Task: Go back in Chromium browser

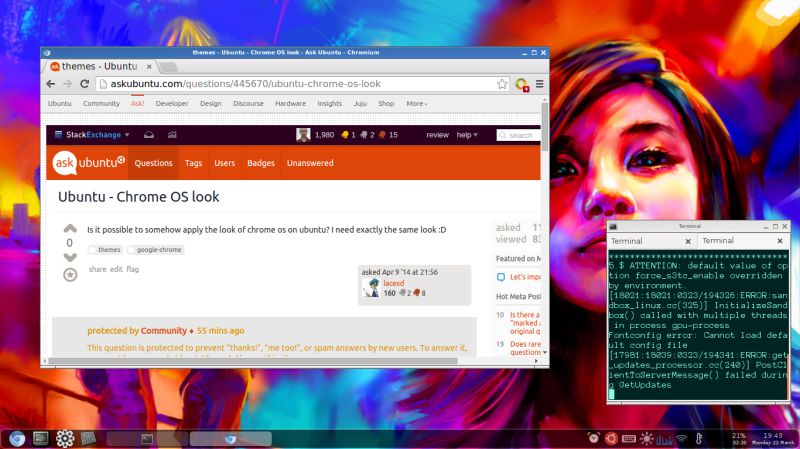Action: pos(51,84)
